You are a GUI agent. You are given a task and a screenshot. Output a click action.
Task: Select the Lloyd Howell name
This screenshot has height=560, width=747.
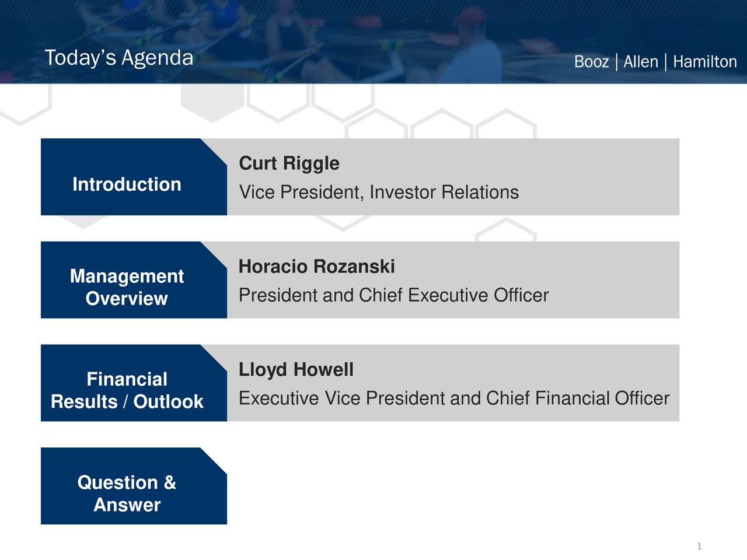tap(296, 370)
